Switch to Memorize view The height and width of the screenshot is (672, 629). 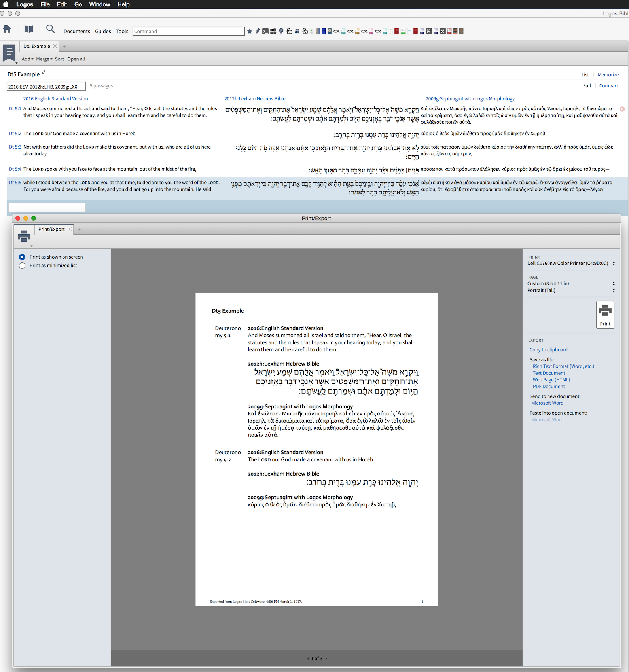tap(608, 75)
